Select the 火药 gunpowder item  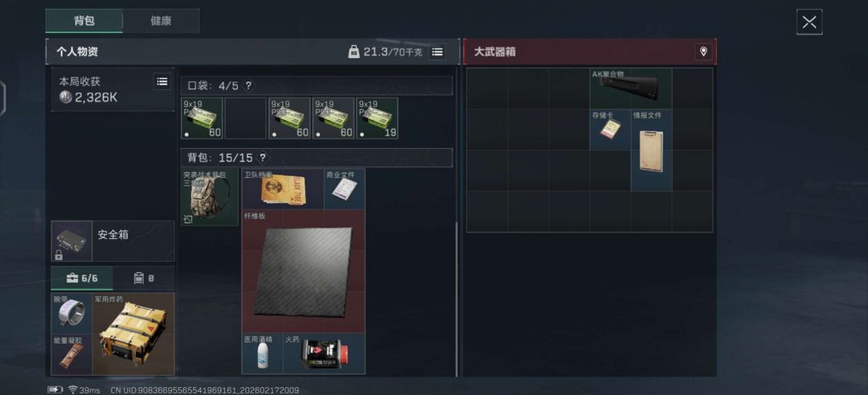coord(324,353)
